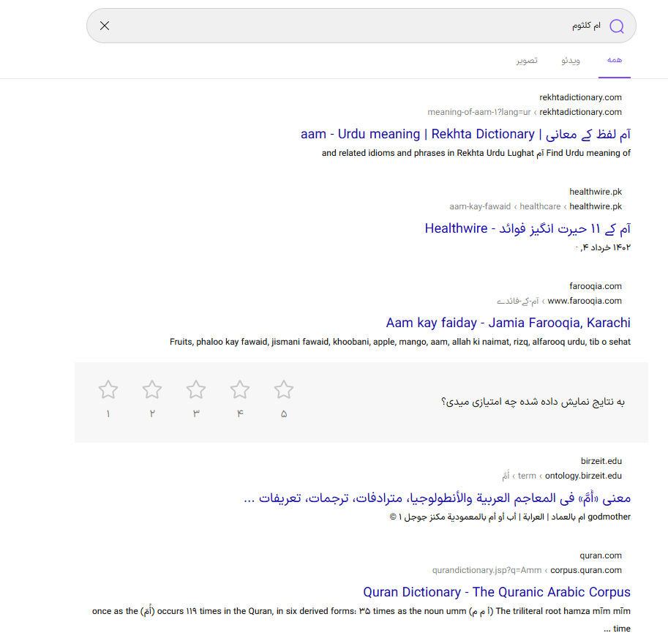Switch to the ویدئو tab
The width and height of the screenshot is (668, 644).
(571, 61)
